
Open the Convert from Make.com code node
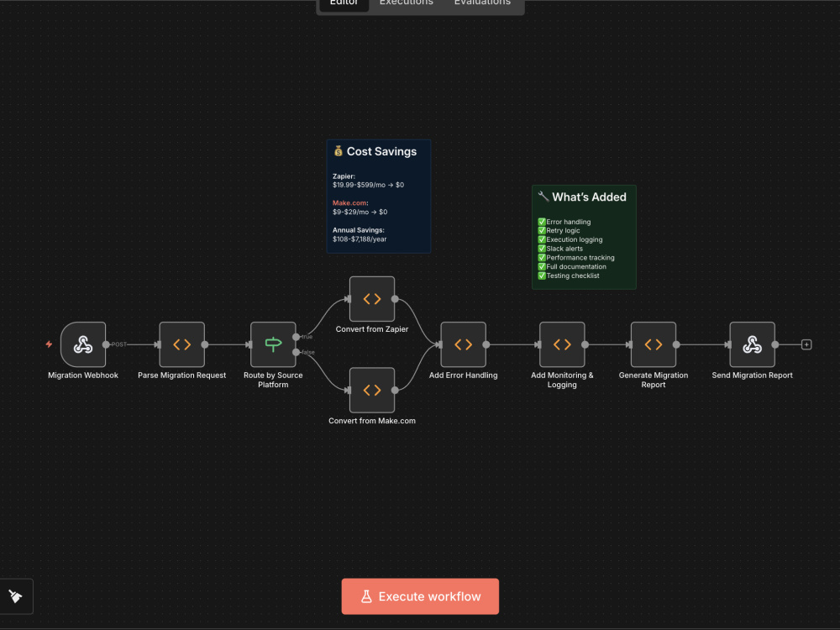[x=372, y=390]
